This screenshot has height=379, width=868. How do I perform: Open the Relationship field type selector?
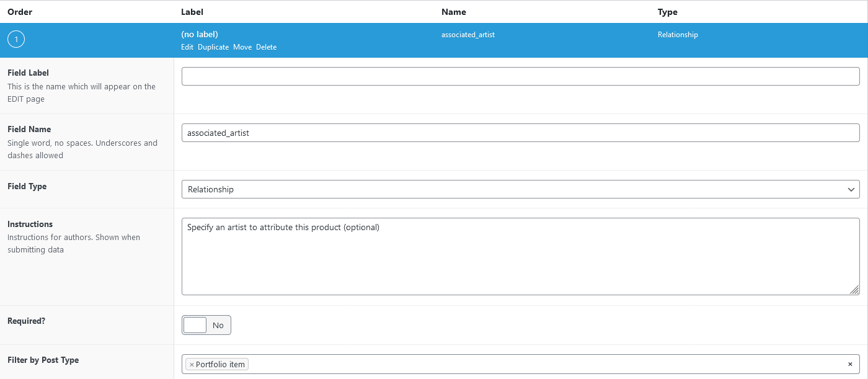coord(520,189)
